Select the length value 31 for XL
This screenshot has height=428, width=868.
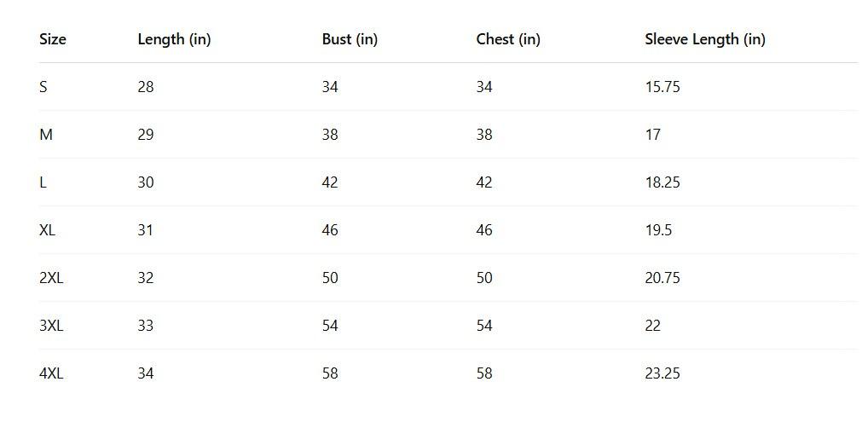[146, 230]
